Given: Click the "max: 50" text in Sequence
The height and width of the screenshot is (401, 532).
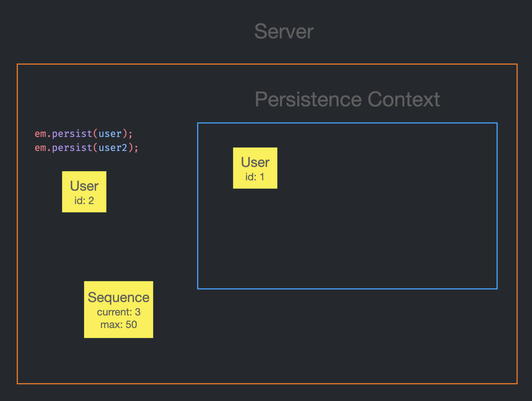Looking at the screenshot, I should click(x=118, y=325).
